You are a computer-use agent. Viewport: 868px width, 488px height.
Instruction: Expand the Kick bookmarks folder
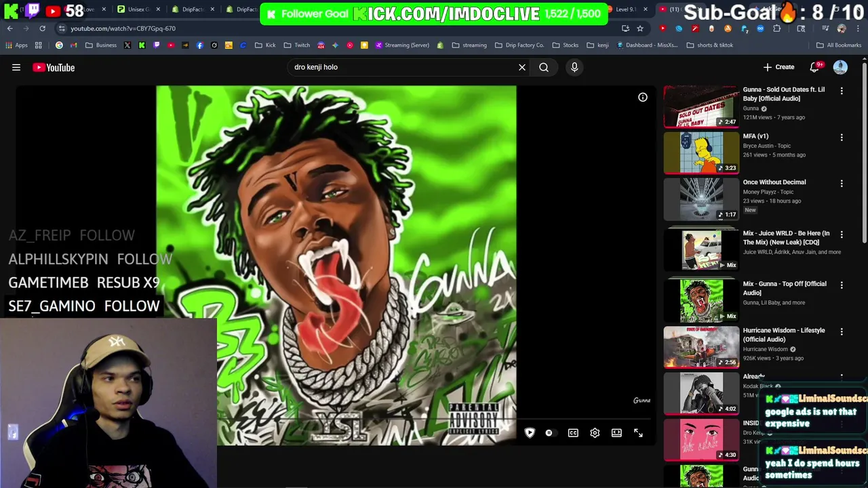pyautogui.click(x=265, y=45)
